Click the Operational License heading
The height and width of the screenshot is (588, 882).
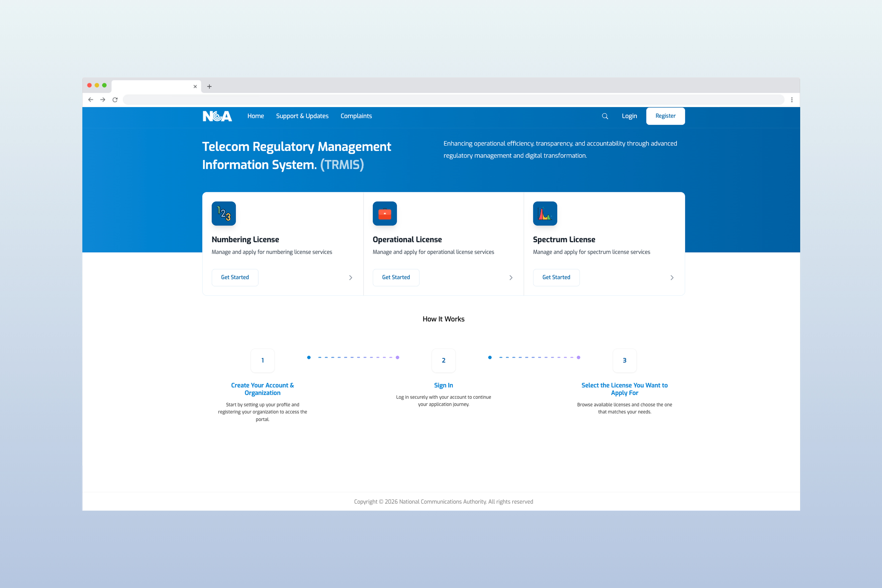[x=407, y=240]
